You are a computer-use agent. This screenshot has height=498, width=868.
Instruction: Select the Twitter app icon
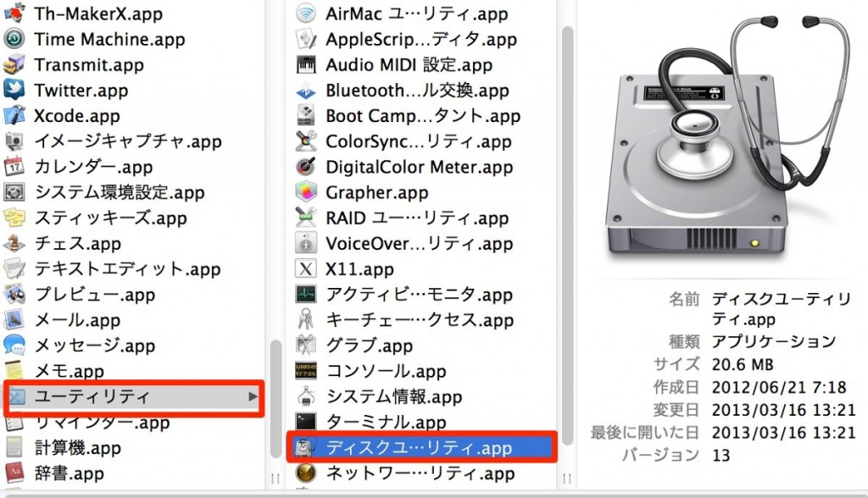pyautogui.click(x=14, y=90)
